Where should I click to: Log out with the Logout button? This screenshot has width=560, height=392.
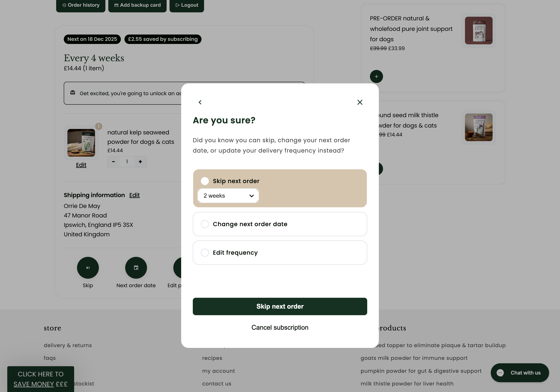[187, 5]
